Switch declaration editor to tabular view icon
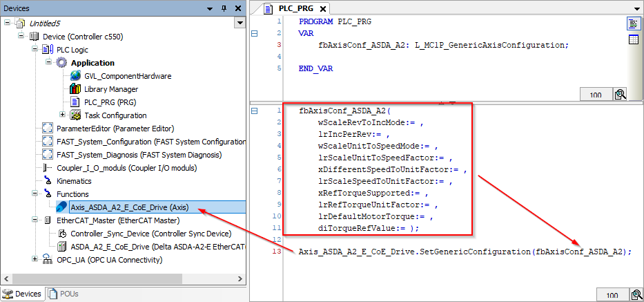 tap(633, 39)
